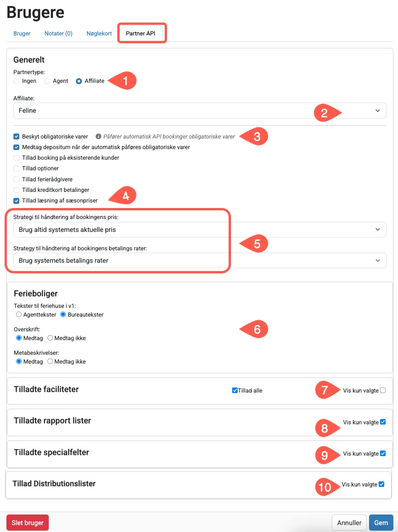Click the Slet bruger button
Image resolution: width=398 pixels, height=532 pixels.
pos(27,522)
